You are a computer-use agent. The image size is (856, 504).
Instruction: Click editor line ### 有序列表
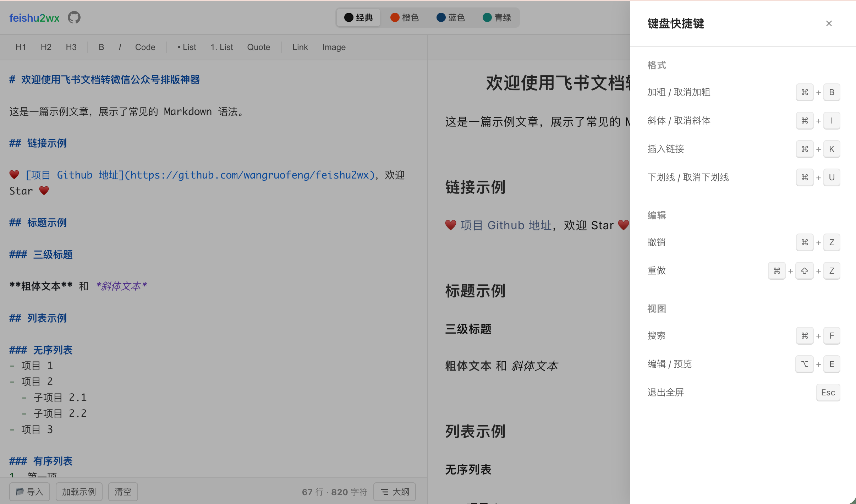41,461
